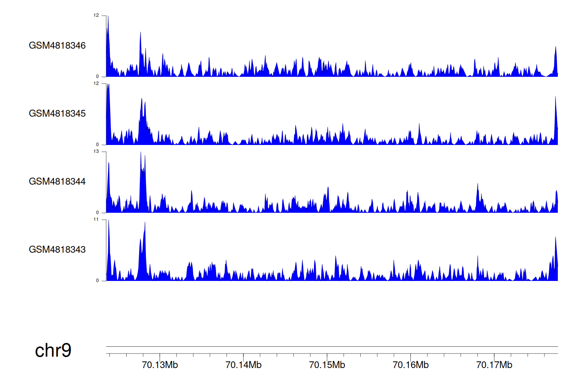Click the GSM4818346 track label
This screenshot has height=384, width=588.
click(57, 45)
